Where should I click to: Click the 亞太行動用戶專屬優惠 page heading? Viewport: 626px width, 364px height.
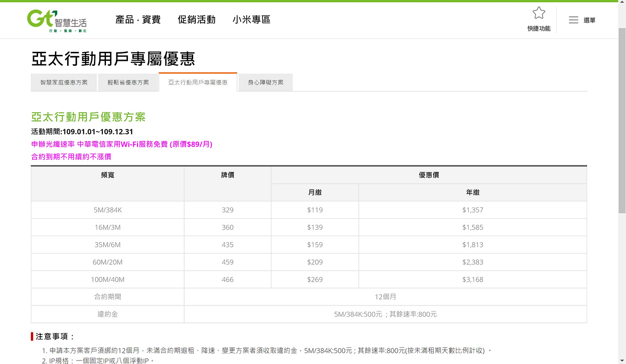click(x=113, y=59)
